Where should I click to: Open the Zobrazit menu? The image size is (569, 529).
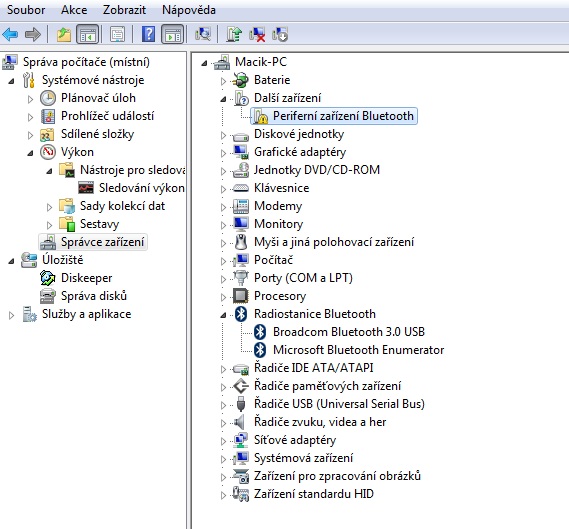point(124,10)
